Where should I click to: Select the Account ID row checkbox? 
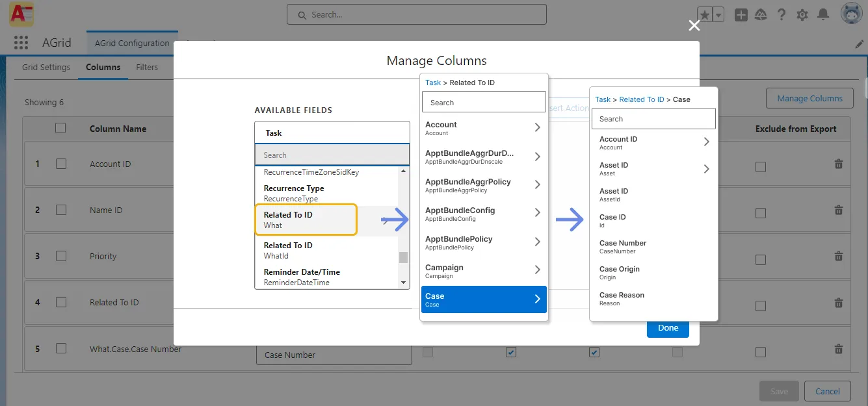[x=61, y=164]
